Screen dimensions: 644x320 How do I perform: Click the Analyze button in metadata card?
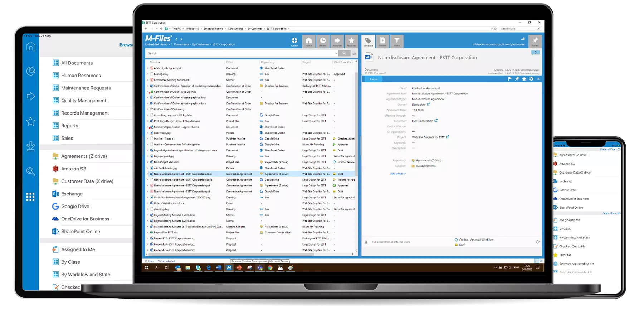pos(374,79)
